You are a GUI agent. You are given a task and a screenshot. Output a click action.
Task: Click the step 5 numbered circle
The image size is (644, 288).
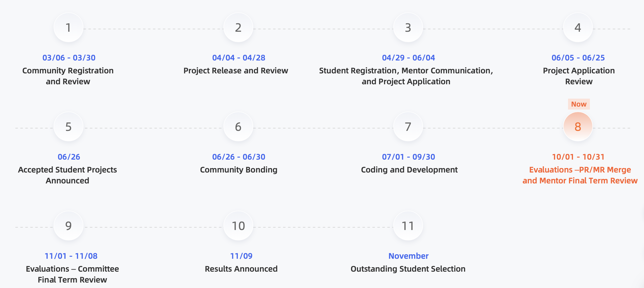[68, 127]
